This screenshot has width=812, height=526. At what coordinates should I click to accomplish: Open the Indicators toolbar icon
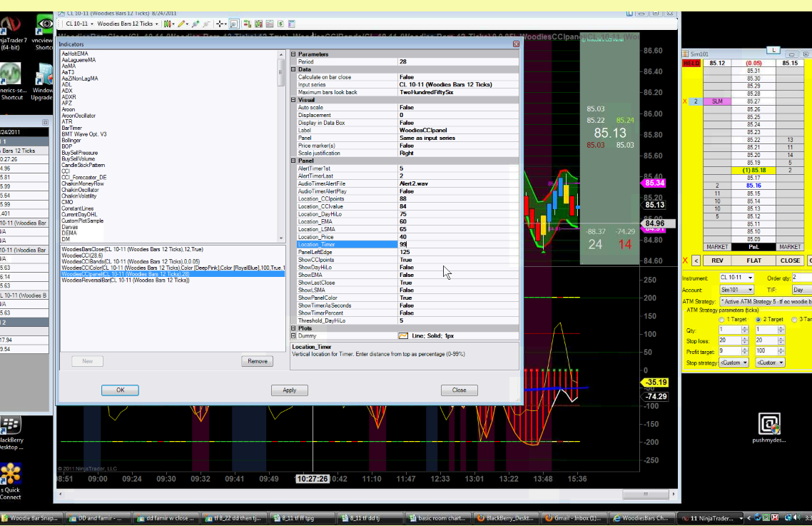point(258,24)
